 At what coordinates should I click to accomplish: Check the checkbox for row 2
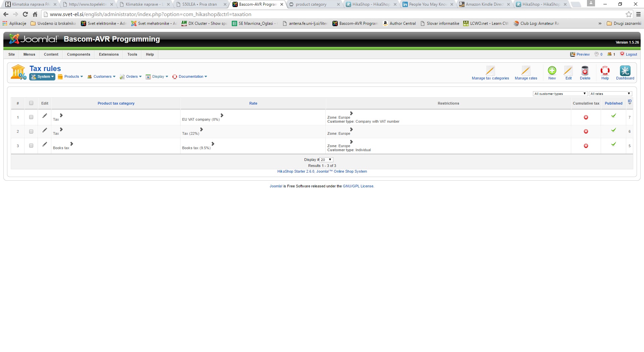pyautogui.click(x=31, y=131)
